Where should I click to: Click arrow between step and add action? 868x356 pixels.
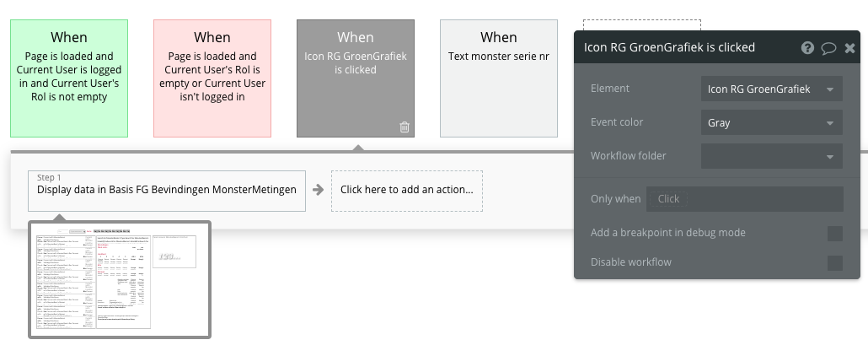[318, 190]
